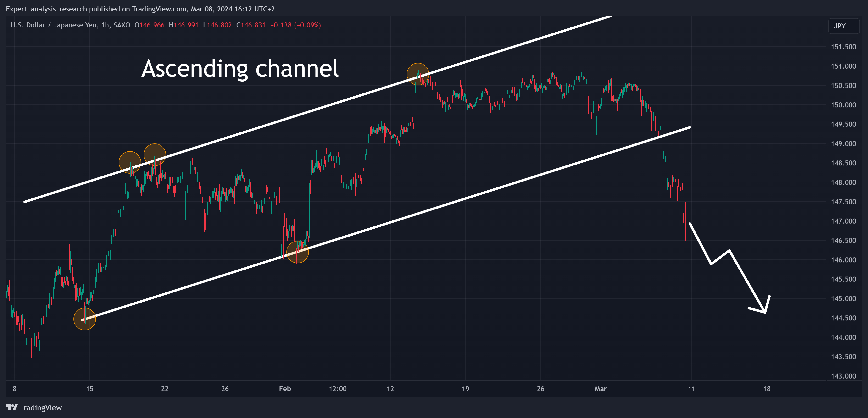The height and width of the screenshot is (418, 868).
Task: Click the 144.500 price axis label
Action: click(843, 318)
